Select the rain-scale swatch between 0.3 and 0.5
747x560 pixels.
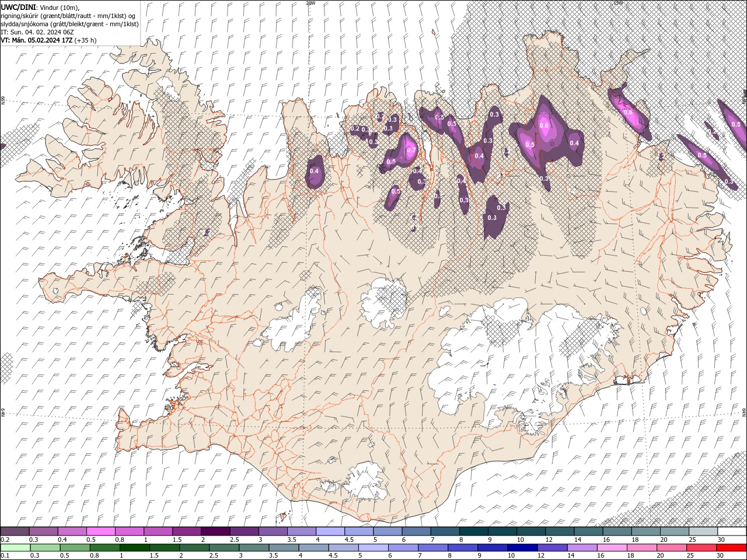pyautogui.click(x=46, y=548)
